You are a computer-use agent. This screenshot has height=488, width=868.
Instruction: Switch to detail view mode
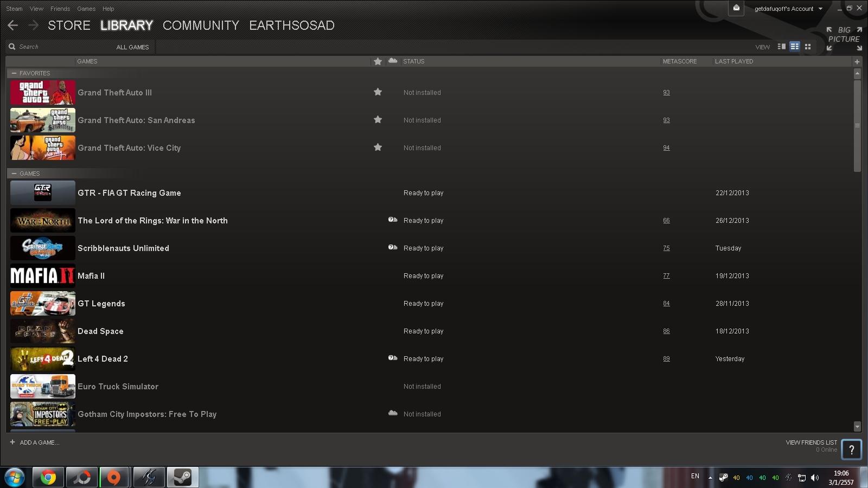(x=782, y=47)
